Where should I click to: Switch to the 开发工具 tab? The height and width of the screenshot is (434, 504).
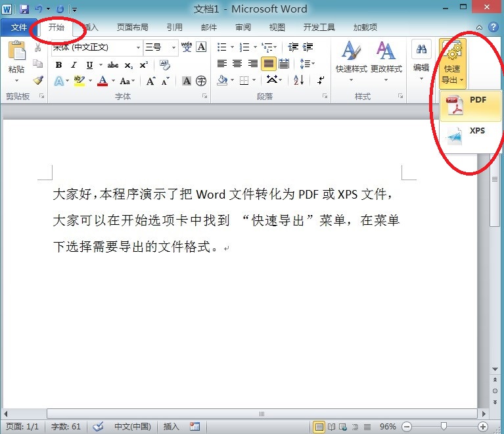319,28
